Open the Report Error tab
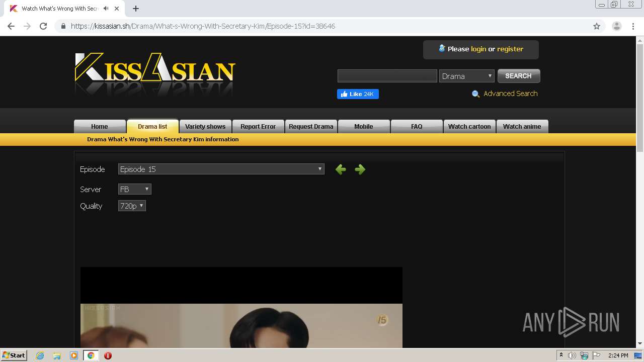 pos(258,126)
